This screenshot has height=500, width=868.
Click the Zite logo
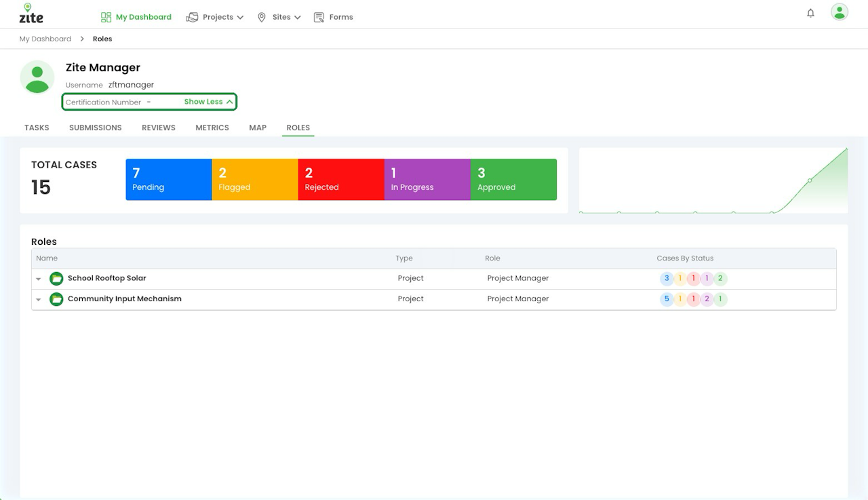pos(31,14)
